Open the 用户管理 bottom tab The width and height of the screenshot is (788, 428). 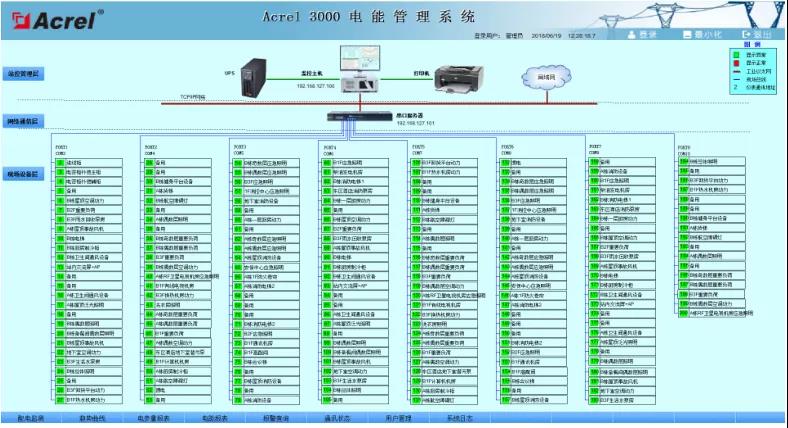399,418
